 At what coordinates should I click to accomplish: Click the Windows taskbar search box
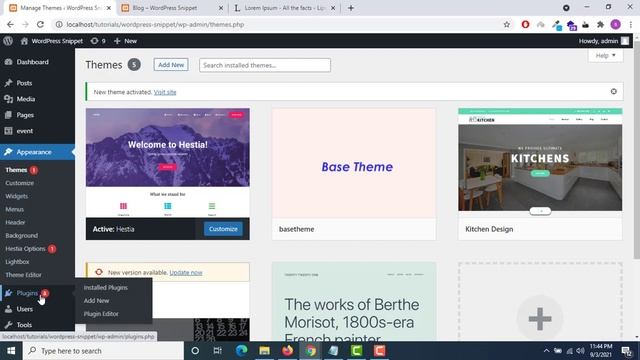coord(103,351)
